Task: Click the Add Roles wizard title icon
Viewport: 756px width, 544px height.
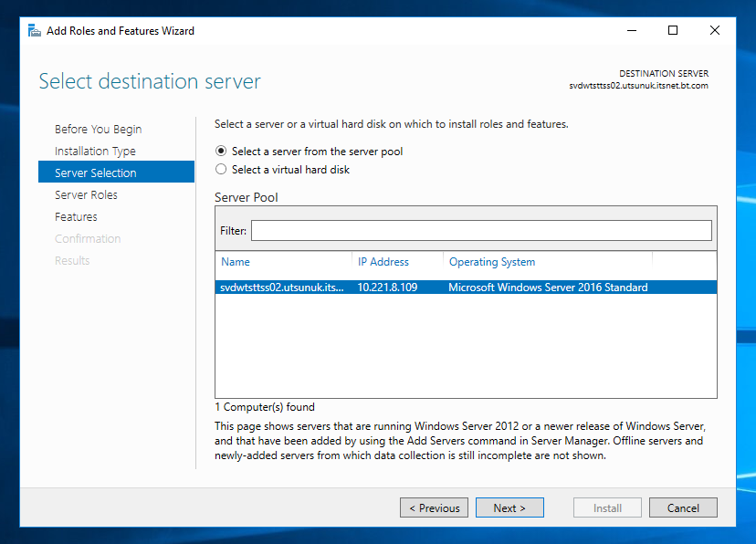Action: (x=34, y=30)
